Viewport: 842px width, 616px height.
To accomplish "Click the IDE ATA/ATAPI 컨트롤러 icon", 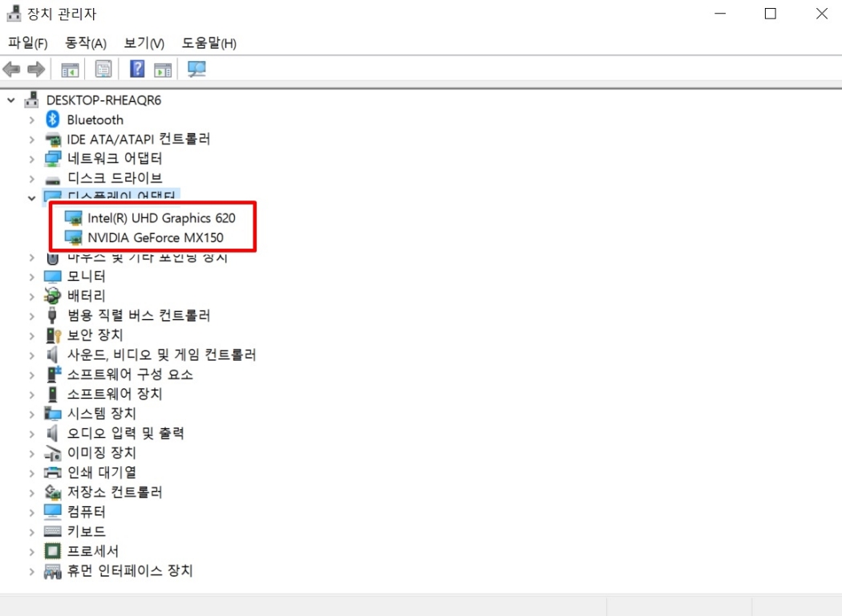I will [53, 139].
